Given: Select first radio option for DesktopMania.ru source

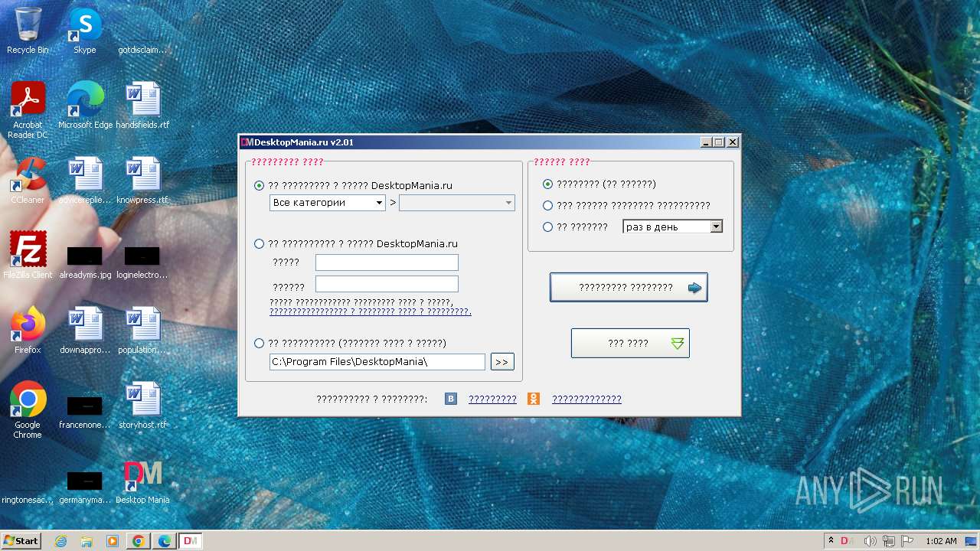Looking at the screenshot, I should click(x=260, y=185).
